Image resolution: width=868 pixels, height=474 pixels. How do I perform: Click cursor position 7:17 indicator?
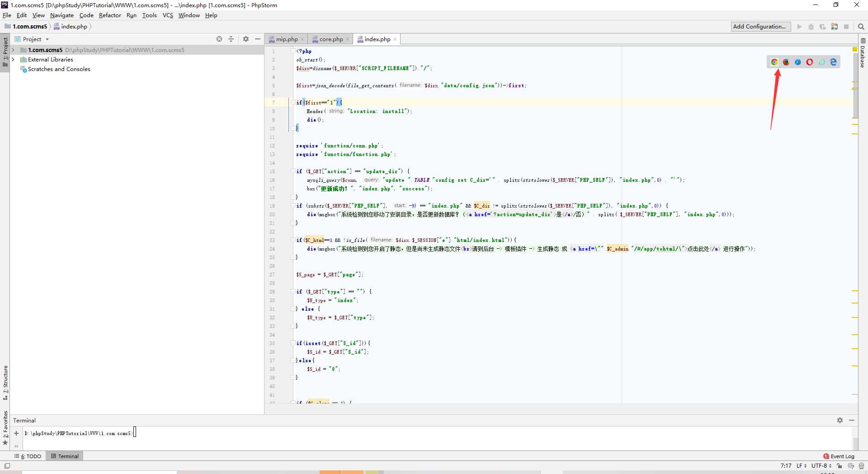[x=786, y=465]
